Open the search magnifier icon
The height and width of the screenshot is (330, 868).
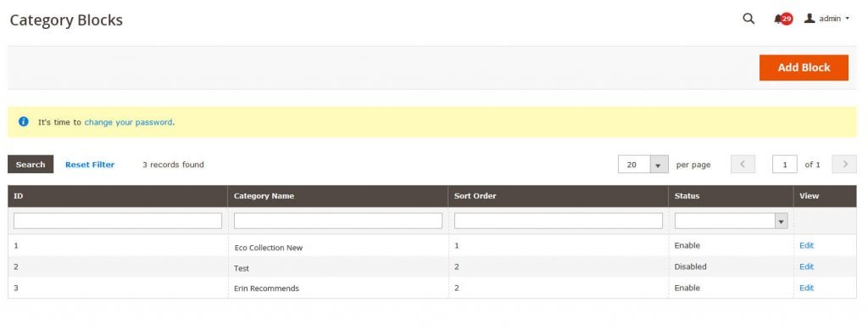coord(748,19)
